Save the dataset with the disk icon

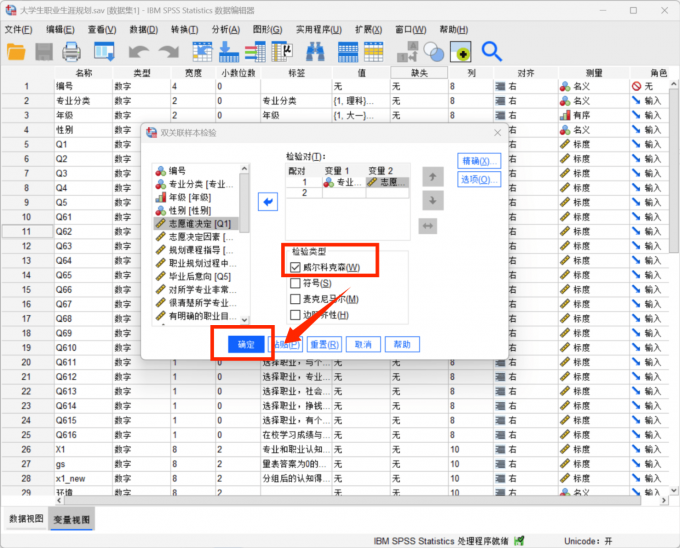click(44, 52)
